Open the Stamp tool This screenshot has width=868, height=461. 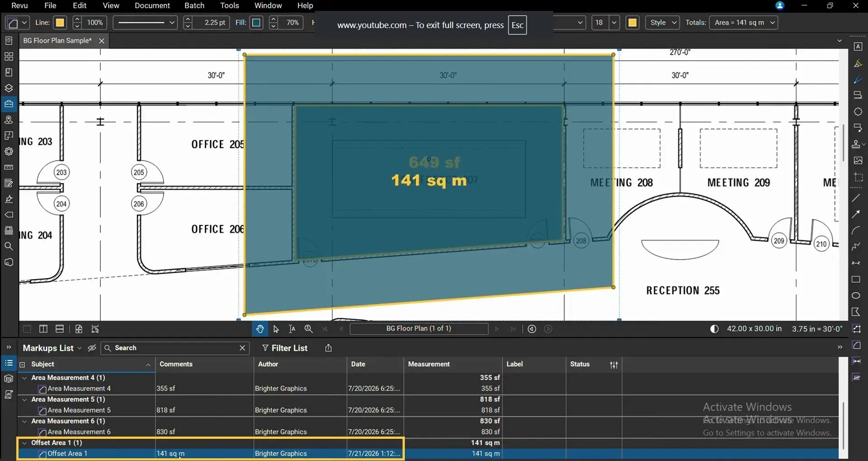point(856,144)
